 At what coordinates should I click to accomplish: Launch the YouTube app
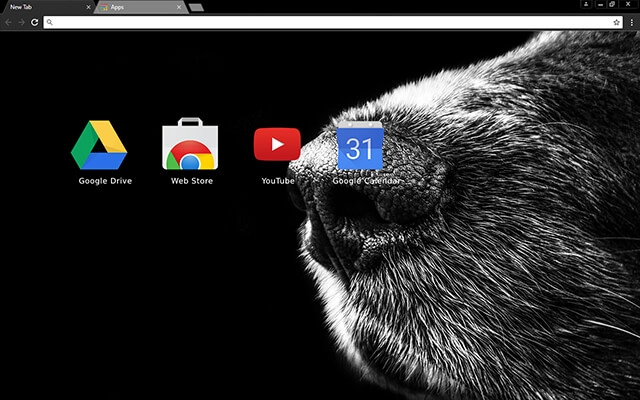coord(277,144)
